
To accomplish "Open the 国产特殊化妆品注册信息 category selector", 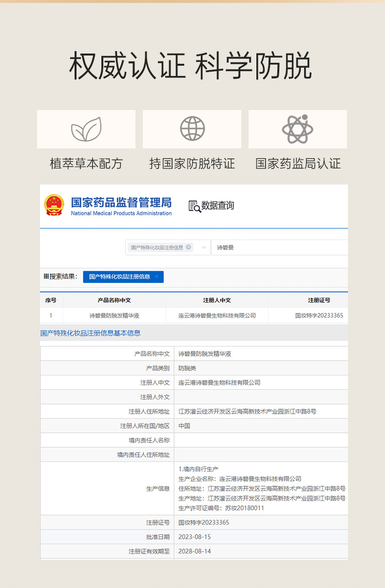I will click(x=168, y=247).
